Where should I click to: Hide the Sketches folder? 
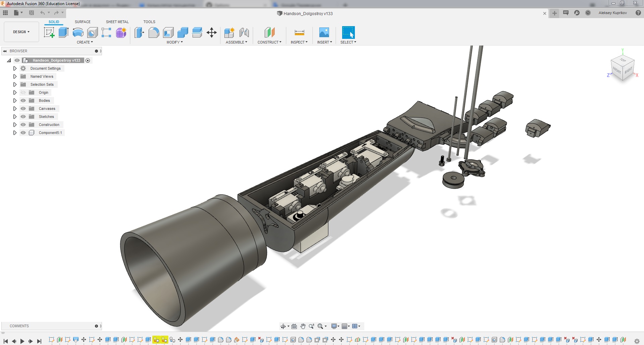tap(23, 117)
